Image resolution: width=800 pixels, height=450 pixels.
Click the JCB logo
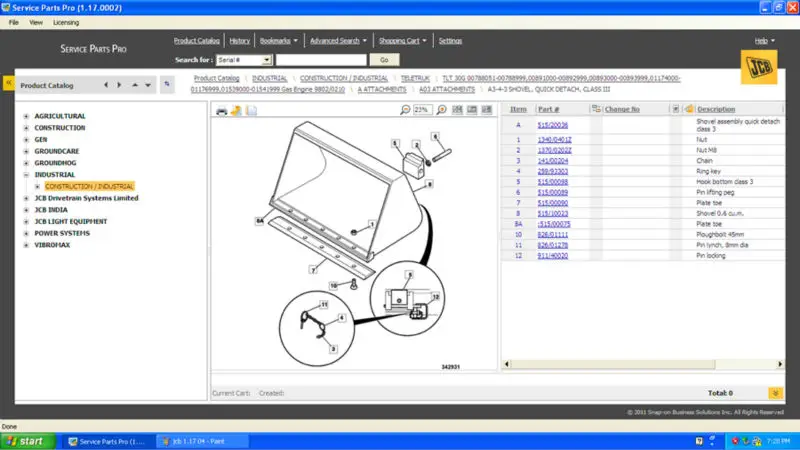point(759,67)
